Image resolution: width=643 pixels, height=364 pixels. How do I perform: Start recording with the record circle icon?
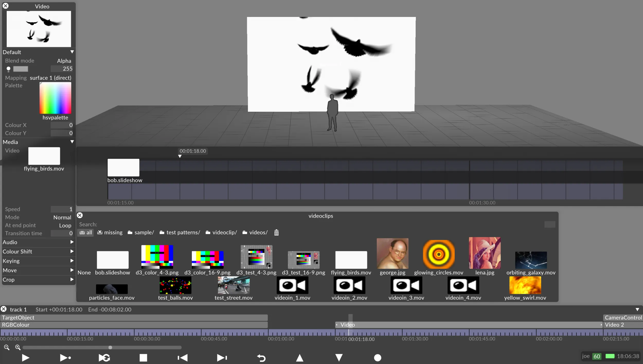[377, 358]
